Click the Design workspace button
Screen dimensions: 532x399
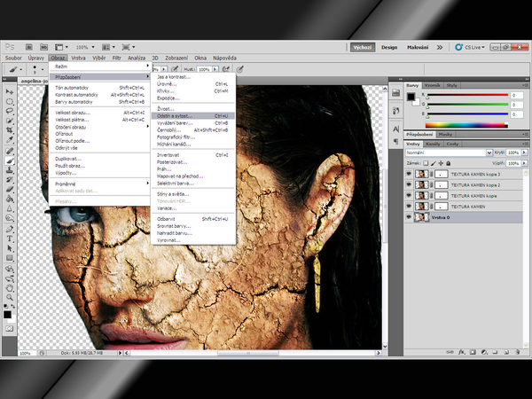click(389, 47)
